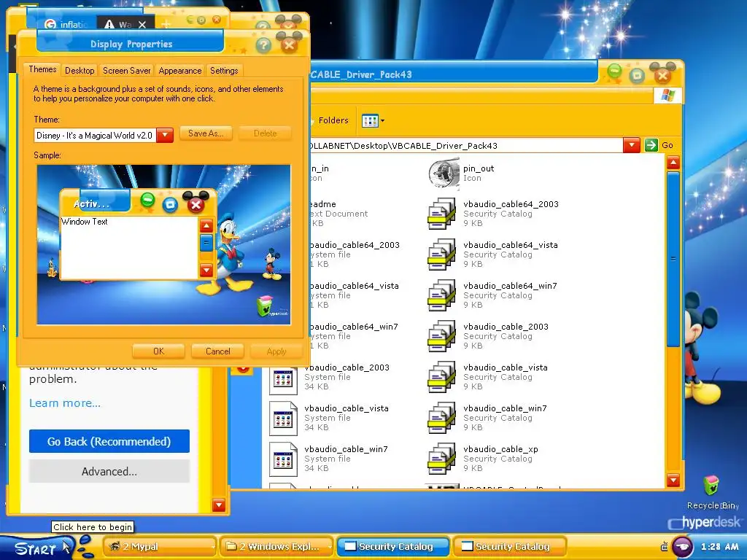
Task: Click the Display Properties help question icon
Action: click(x=263, y=45)
